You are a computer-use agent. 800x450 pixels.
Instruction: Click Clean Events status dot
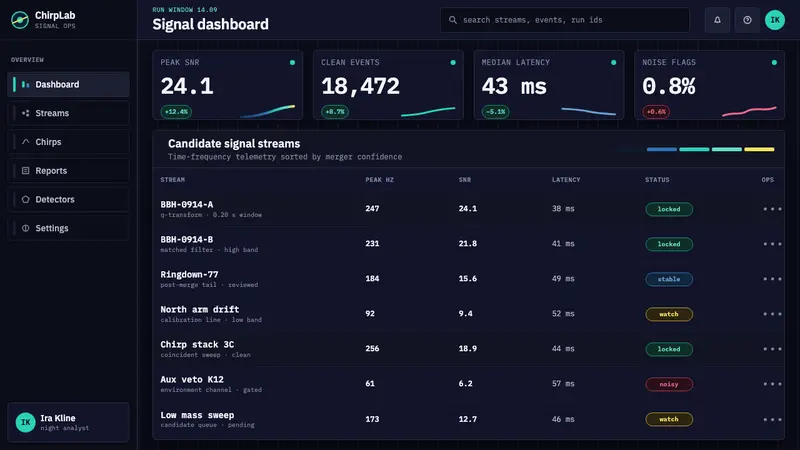click(453, 62)
